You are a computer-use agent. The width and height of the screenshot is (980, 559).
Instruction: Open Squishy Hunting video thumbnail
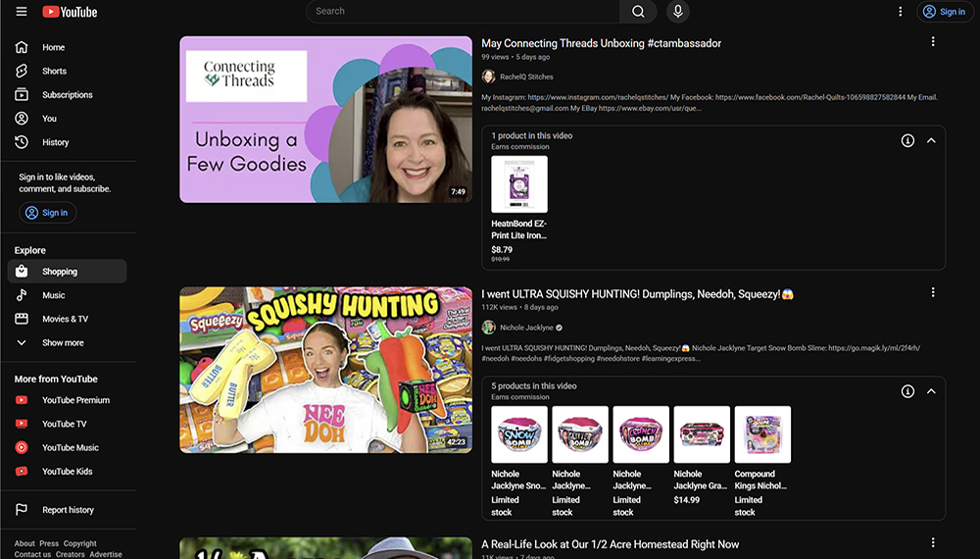[325, 370]
